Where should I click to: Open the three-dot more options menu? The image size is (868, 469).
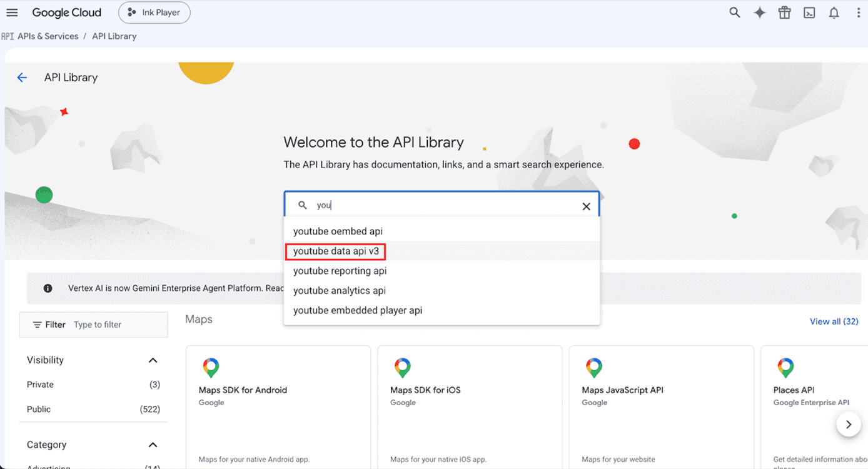[x=858, y=13]
